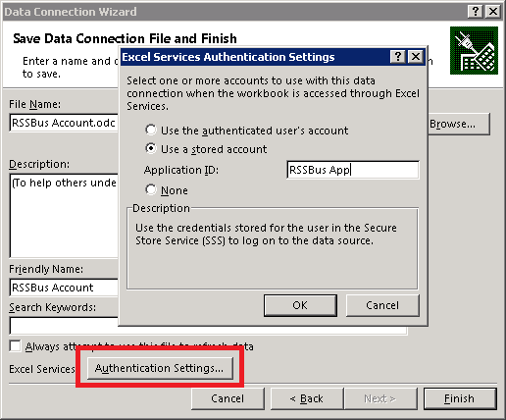
Task: Click the Browse button
Action: point(459,124)
